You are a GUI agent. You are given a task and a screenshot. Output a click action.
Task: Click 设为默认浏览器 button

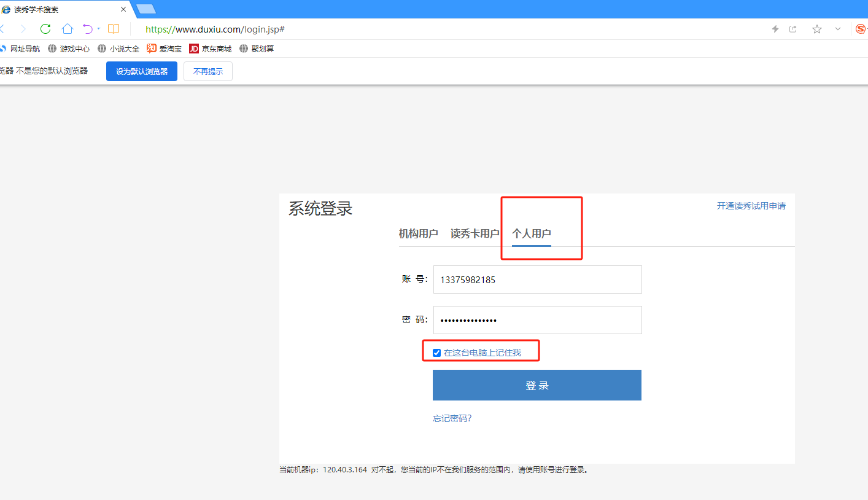142,71
